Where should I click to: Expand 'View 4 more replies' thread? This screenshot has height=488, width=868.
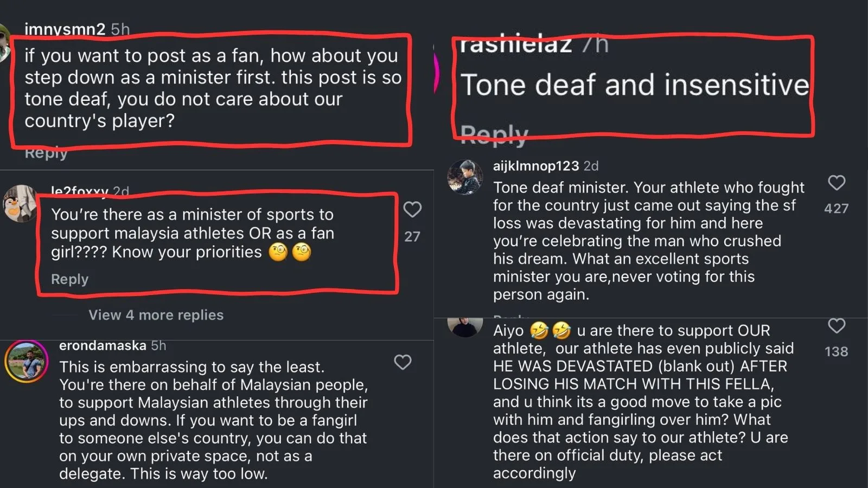click(x=156, y=315)
